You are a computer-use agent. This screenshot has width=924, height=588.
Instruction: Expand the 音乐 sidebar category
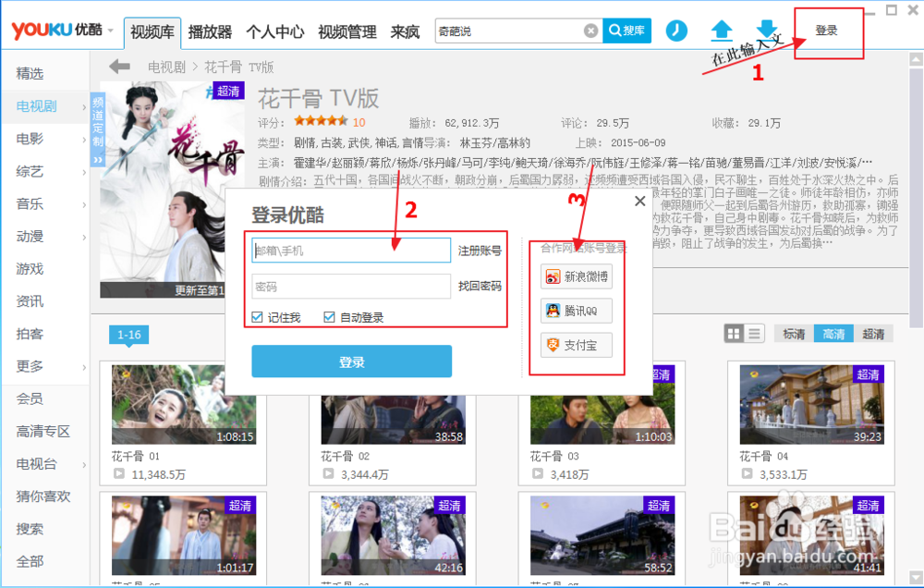click(84, 204)
